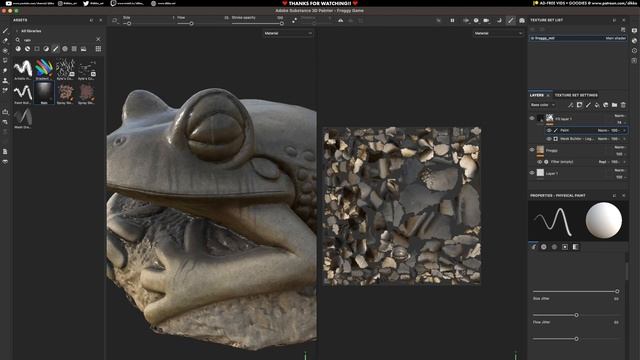Filter assets by materials sphere icon
The image size is (640, 360).
(18, 49)
